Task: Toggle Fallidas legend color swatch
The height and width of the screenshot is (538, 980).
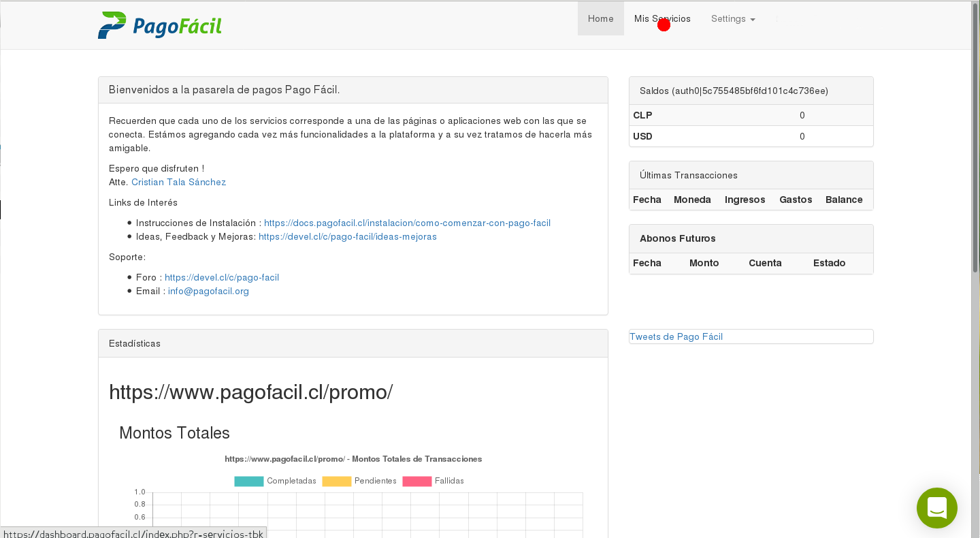Action: (417, 481)
